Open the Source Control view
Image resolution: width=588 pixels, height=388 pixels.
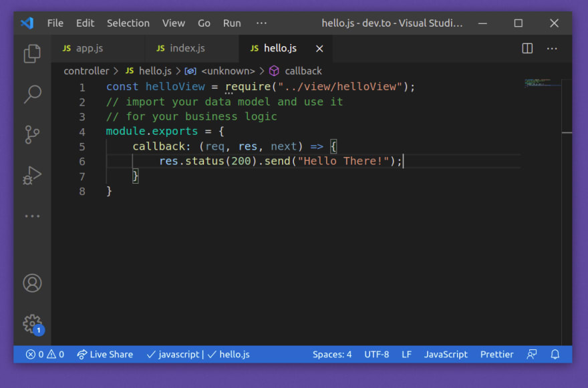[x=32, y=135]
